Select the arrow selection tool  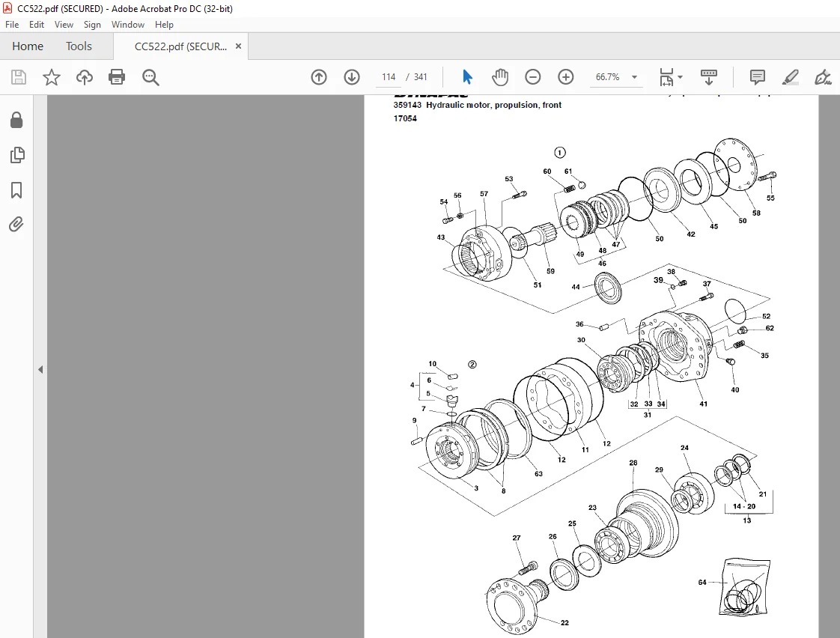[x=467, y=77]
